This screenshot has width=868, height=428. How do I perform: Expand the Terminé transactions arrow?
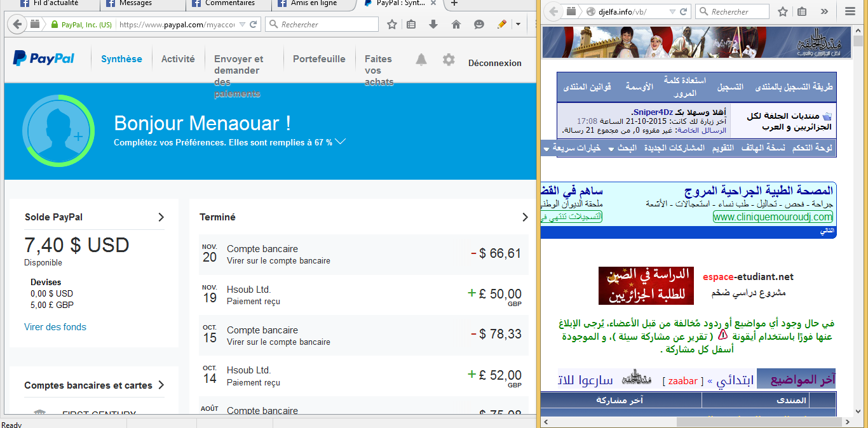[x=525, y=217]
